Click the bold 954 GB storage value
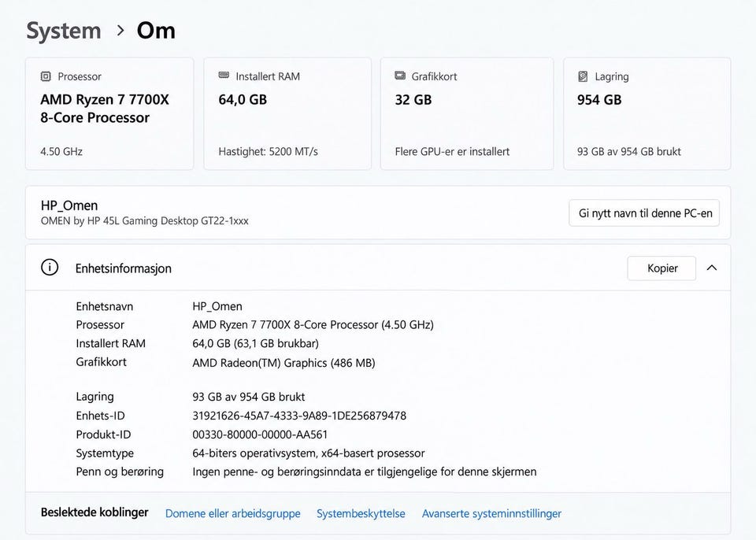 pos(599,100)
